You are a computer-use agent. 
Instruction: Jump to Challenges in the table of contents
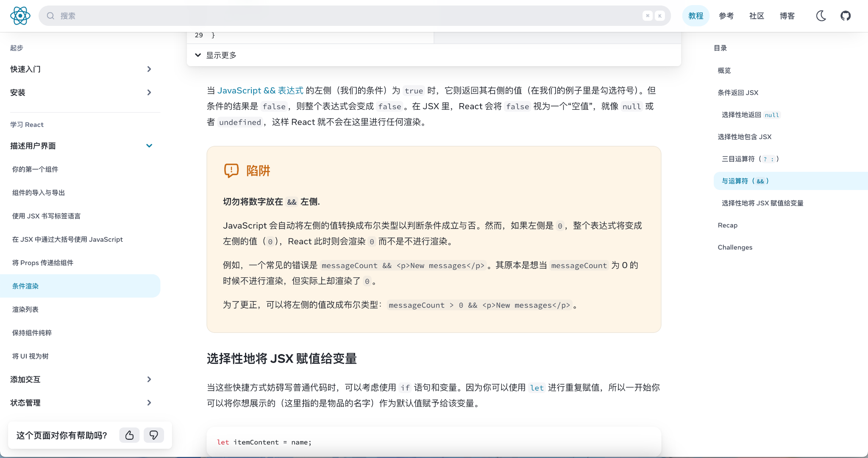click(735, 247)
